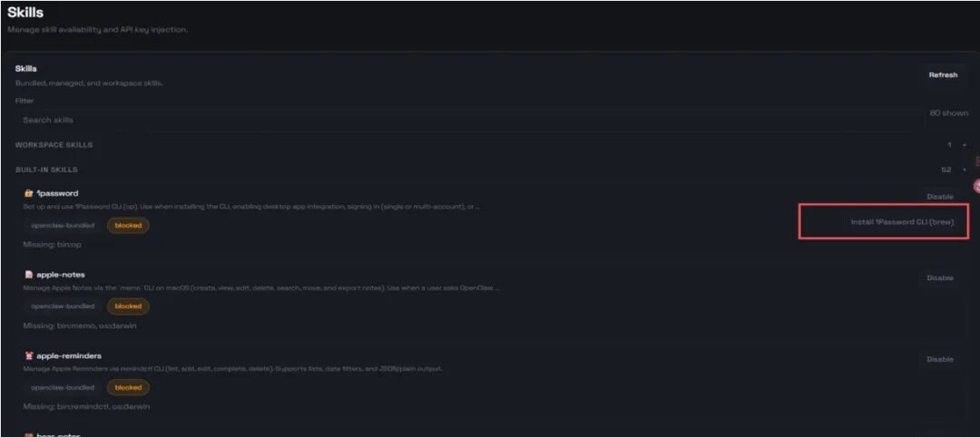The width and height of the screenshot is (980, 437).
Task: Click the apple-notes blocked badge
Action: pos(128,306)
